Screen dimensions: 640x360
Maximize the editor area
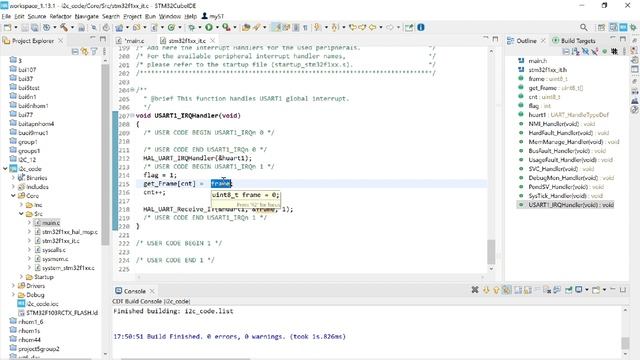496,39
